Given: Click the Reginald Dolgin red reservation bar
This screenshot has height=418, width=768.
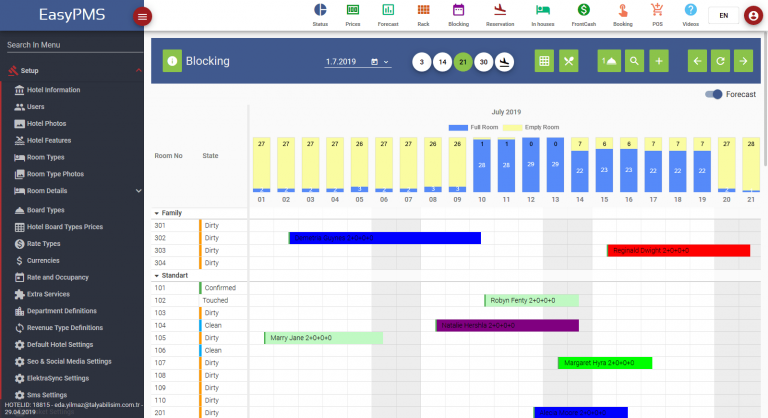Looking at the screenshot, I should click(678, 251).
